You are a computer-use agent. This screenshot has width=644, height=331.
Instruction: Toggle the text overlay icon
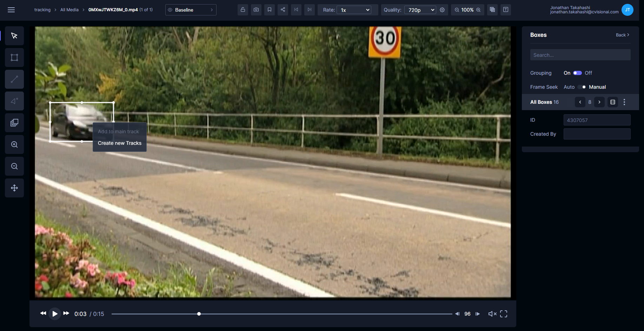click(506, 10)
